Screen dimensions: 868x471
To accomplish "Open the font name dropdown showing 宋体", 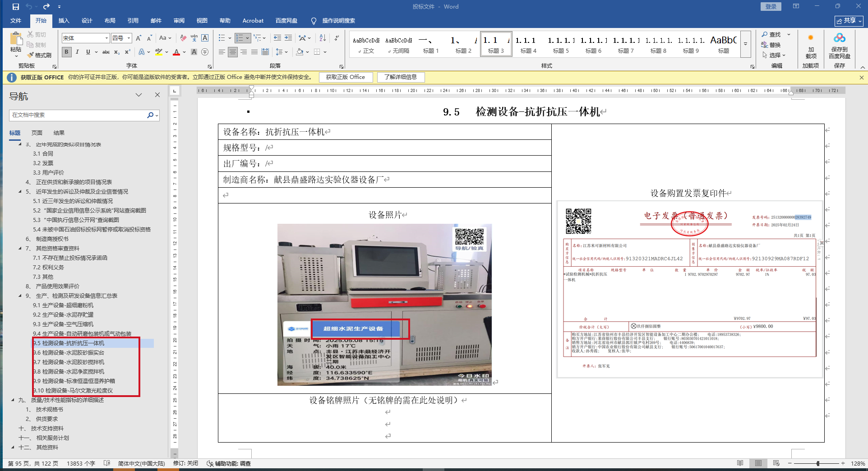I will [107, 38].
